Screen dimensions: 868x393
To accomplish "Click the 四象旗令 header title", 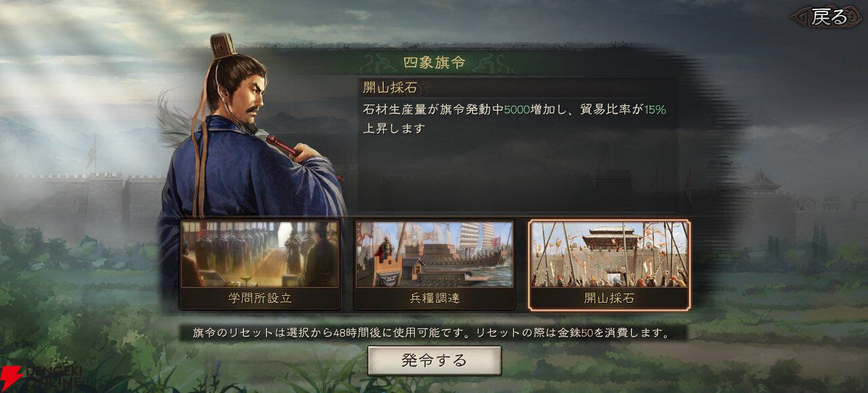I will click(434, 63).
